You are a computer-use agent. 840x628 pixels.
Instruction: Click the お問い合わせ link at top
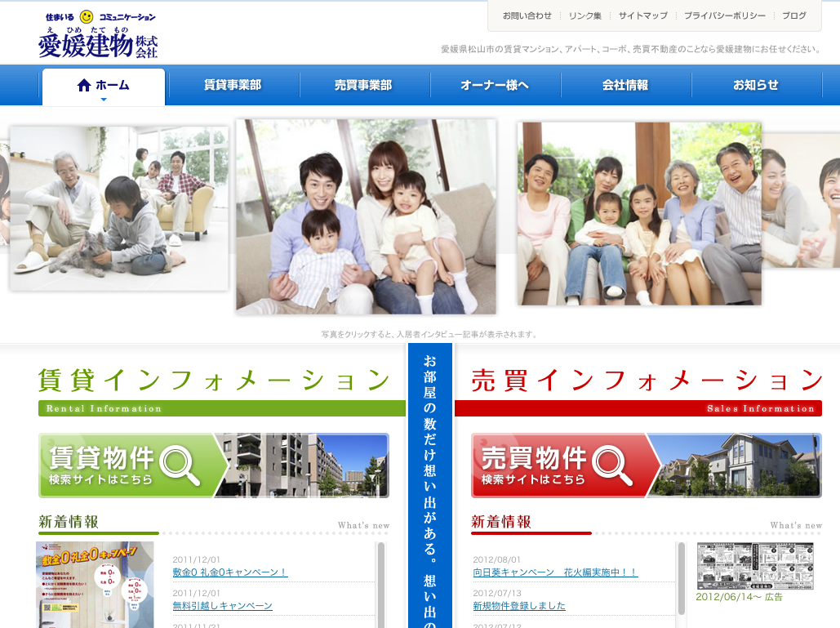[527, 16]
